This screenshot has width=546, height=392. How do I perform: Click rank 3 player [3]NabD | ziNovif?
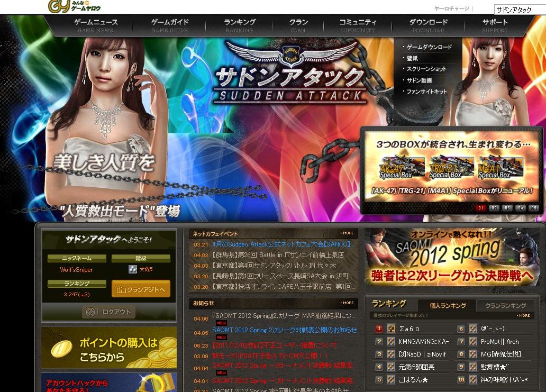click(x=422, y=354)
